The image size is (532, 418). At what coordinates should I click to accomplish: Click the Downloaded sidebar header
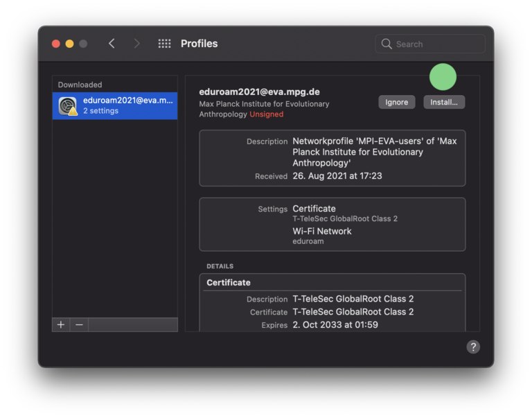click(x=80, y=85)
